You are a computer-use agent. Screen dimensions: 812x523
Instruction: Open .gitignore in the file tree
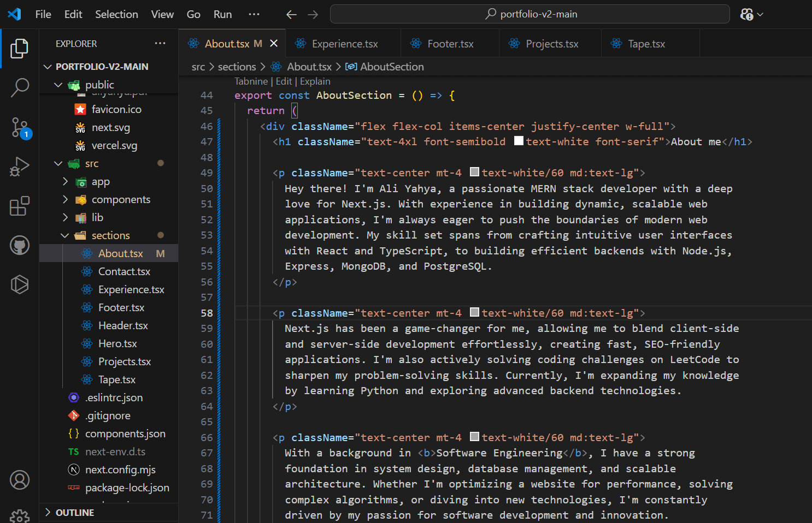(x=109, y=415)
